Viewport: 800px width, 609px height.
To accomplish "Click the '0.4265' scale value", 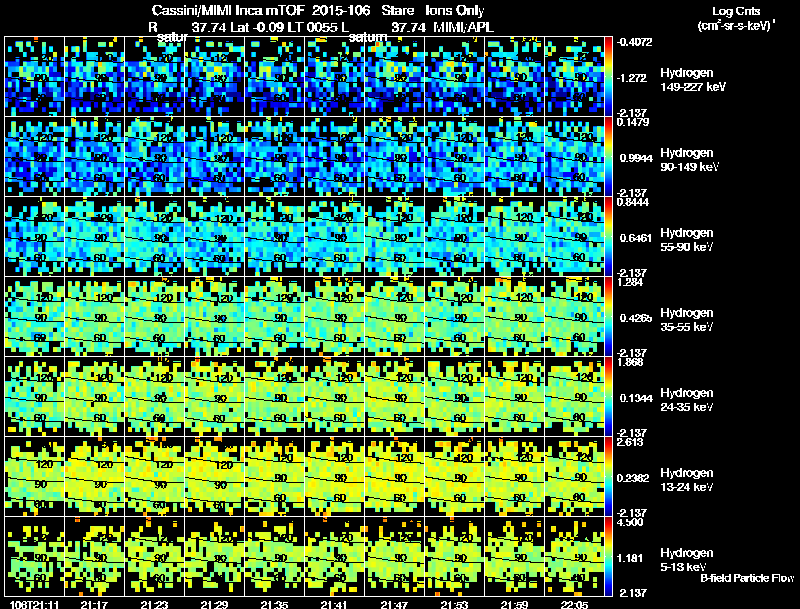I will [x=636, y=318].
